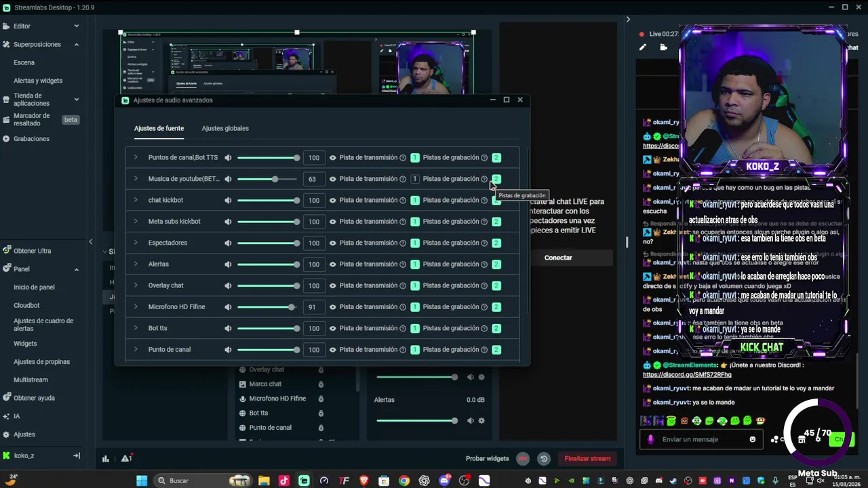Mute the Microfono HD Fifine source in dialog
Screen dimensions: 868x488
click(x=228, y=307)
